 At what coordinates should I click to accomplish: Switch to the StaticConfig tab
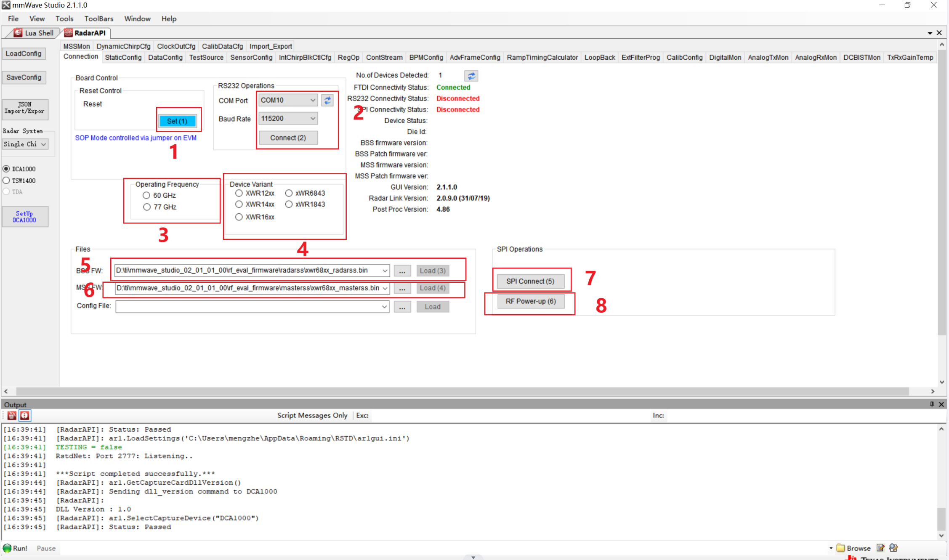123,58
